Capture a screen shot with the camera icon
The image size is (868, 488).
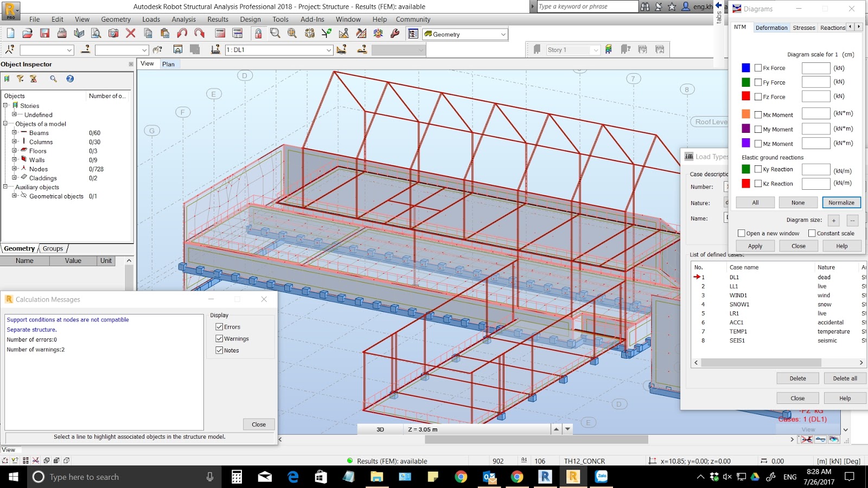point(113,34)
